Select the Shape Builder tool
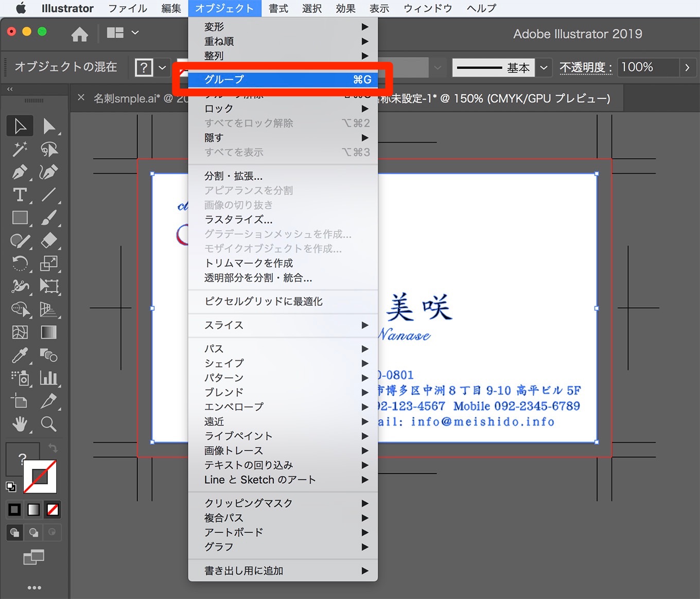This screenshot has width=700, height=599. coord(20,309)
